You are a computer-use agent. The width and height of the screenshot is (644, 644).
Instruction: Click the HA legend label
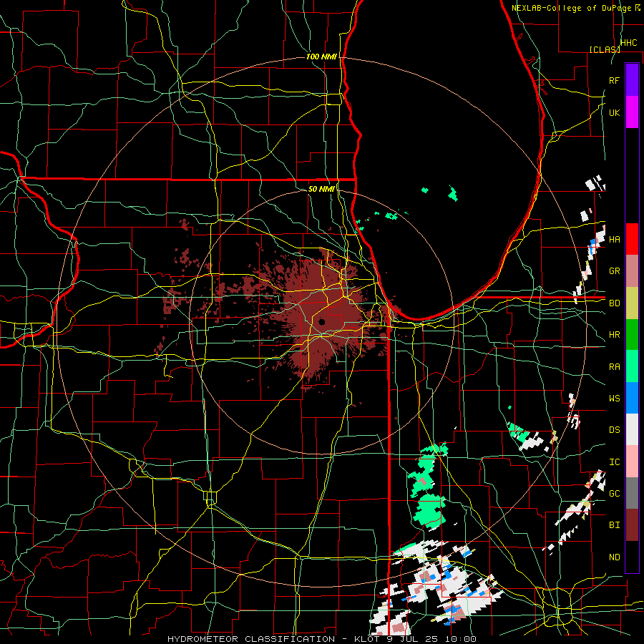coord(614,240)
